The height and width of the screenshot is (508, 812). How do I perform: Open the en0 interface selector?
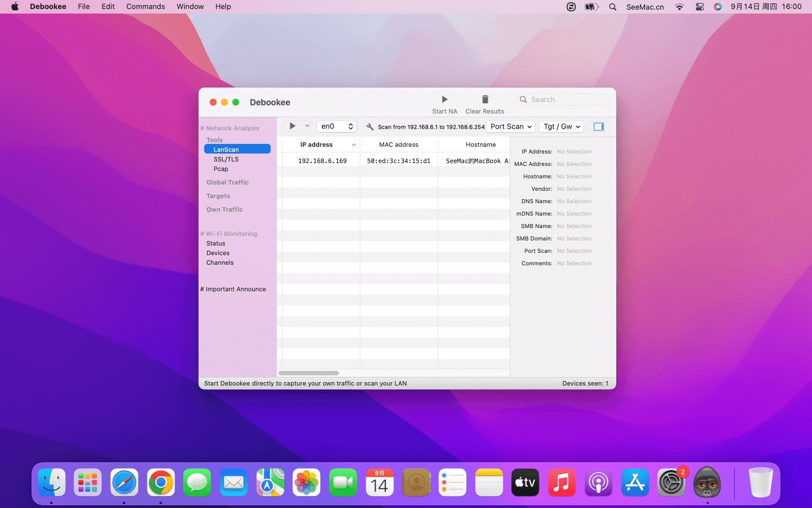(337, 126)
